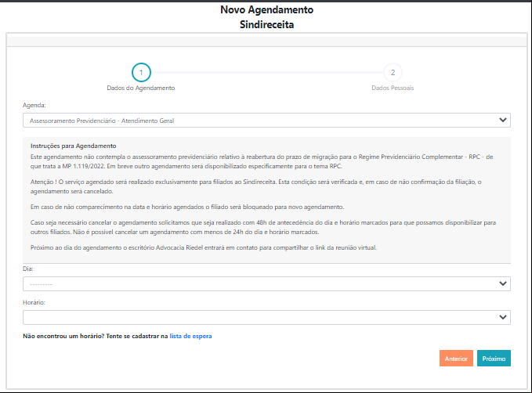Click the Novo Agendamento title

[266, 10]
